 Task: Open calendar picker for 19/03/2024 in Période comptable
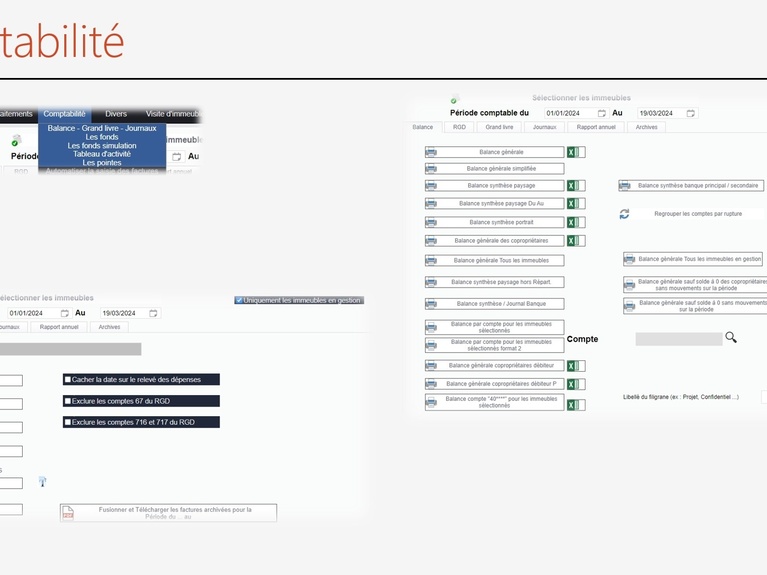691,113
